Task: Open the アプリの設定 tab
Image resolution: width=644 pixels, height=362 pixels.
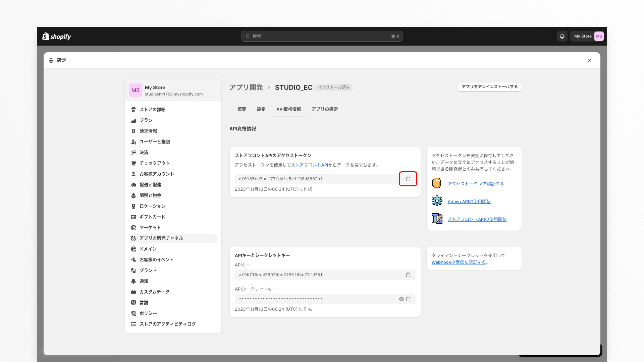Action: [x=325, y=109]
